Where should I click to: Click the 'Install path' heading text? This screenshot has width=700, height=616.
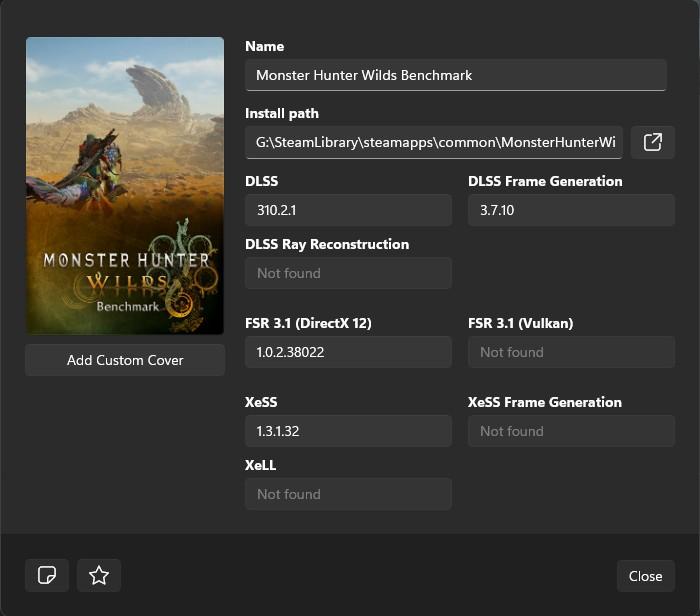click(282, 113)
